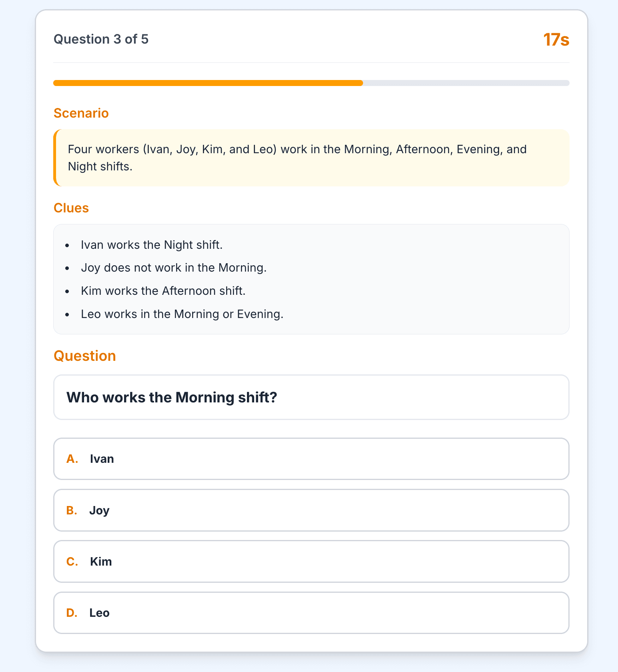Select the clue about Joy's Morning restriction
The width and height of the screenshot is (618, 672).
(174, 268)
